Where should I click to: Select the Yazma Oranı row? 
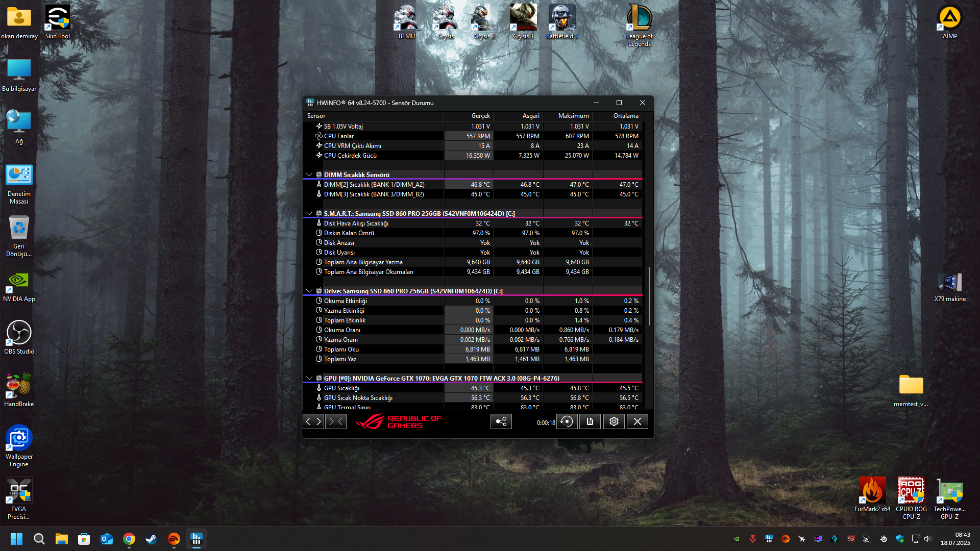point(472,340)
